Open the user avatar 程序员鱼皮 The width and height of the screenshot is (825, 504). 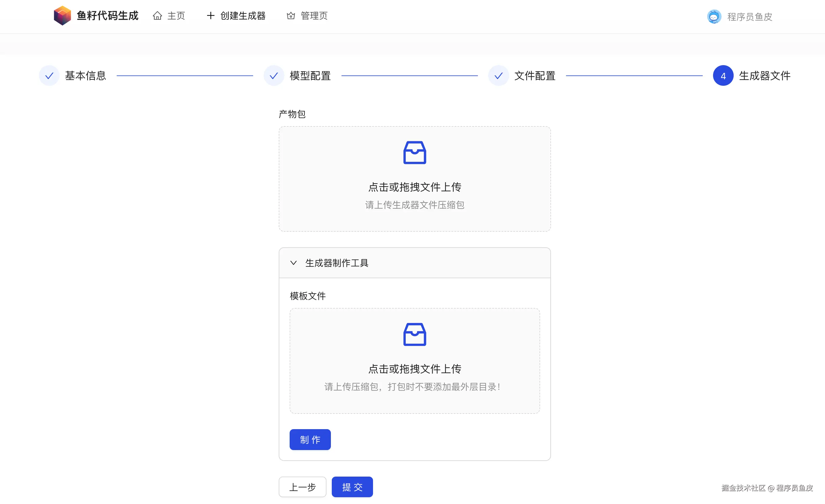[714, 17]
